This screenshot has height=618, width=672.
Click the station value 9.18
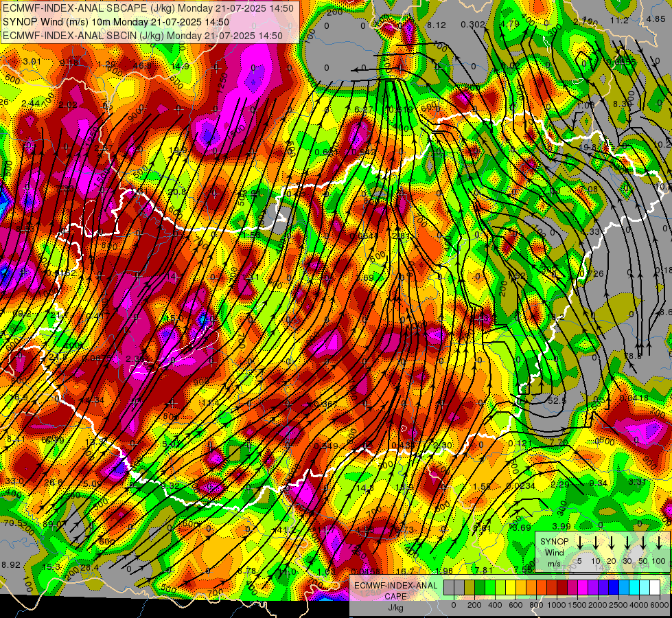(x=69, y=62)
